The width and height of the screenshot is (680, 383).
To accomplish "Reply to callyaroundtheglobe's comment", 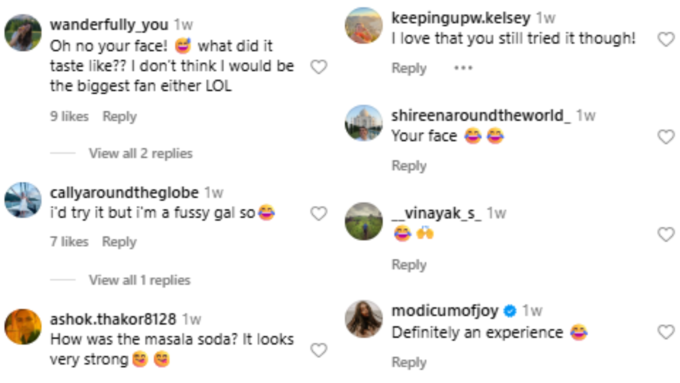I will (119, 242).
